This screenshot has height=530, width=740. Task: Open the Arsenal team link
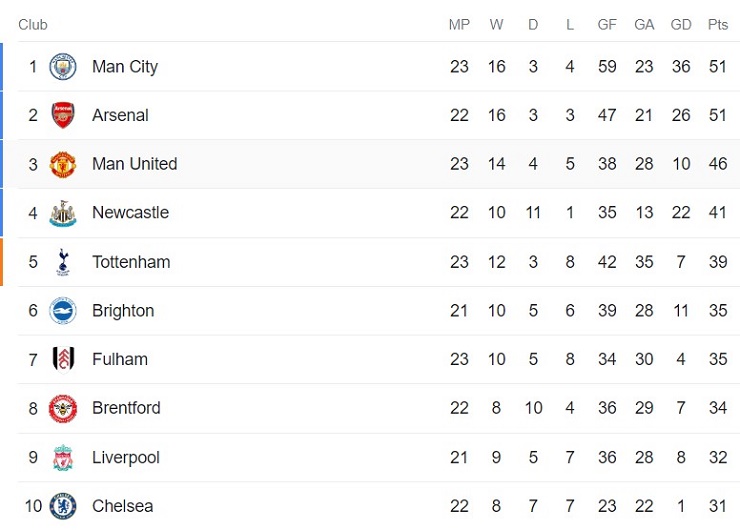point(120,116)
